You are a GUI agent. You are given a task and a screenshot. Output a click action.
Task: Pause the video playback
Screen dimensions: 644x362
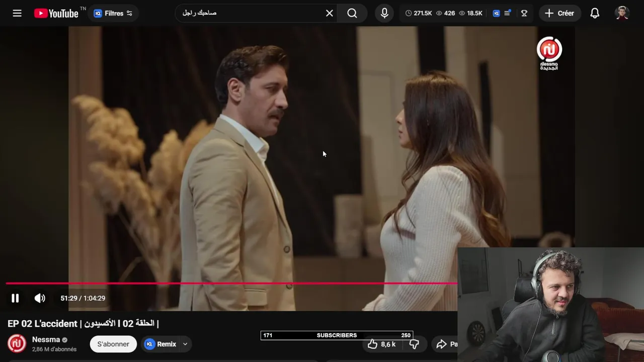(x=15, y=298)
